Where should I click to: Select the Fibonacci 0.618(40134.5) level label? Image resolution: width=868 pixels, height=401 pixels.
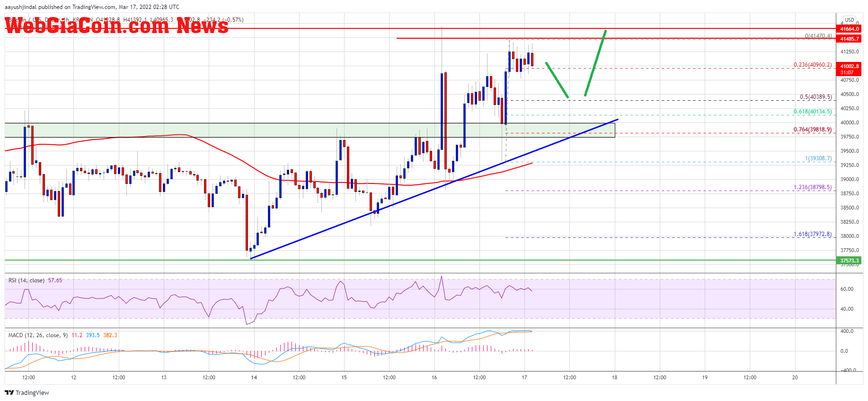(x=813, y=112)
